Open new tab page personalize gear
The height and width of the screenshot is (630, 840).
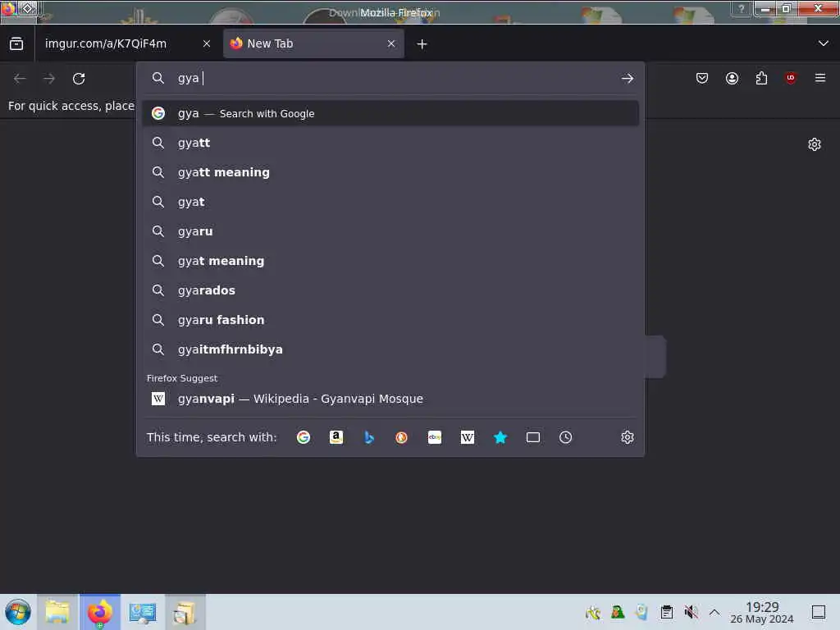coord(815,144)
